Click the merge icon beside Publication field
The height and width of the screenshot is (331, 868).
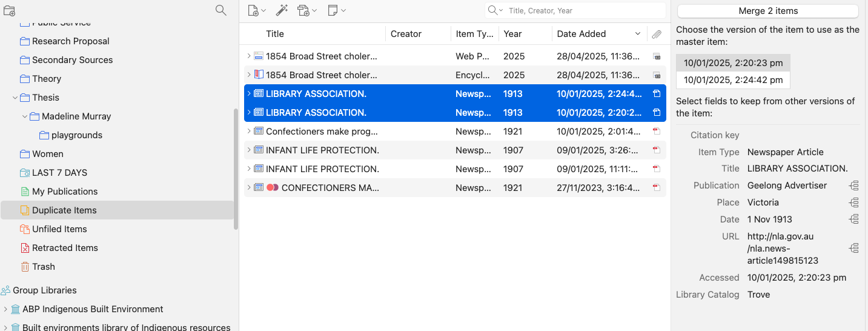pos(854,186)
